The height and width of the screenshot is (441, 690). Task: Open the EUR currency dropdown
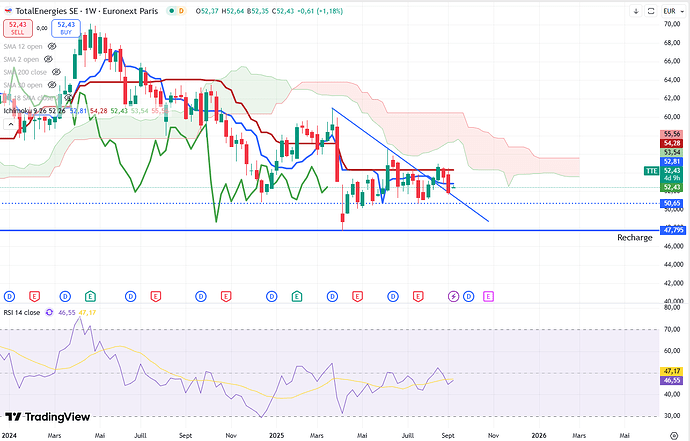coord(672,11)
